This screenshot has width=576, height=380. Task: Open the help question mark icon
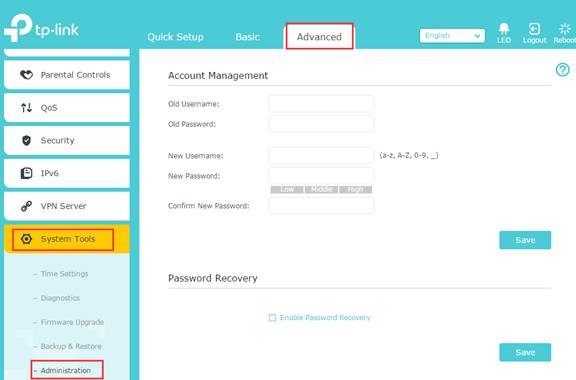[x=562, y=69]
